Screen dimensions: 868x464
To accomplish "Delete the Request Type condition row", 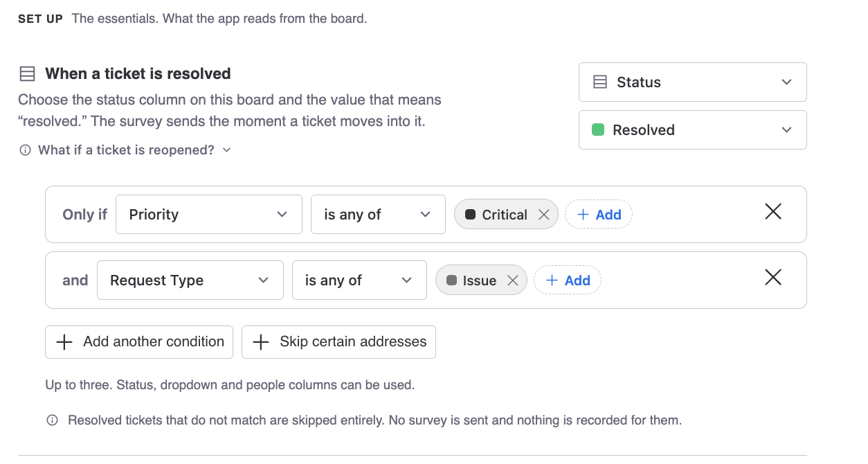I will pyautogui.click(x=773, y=278).
